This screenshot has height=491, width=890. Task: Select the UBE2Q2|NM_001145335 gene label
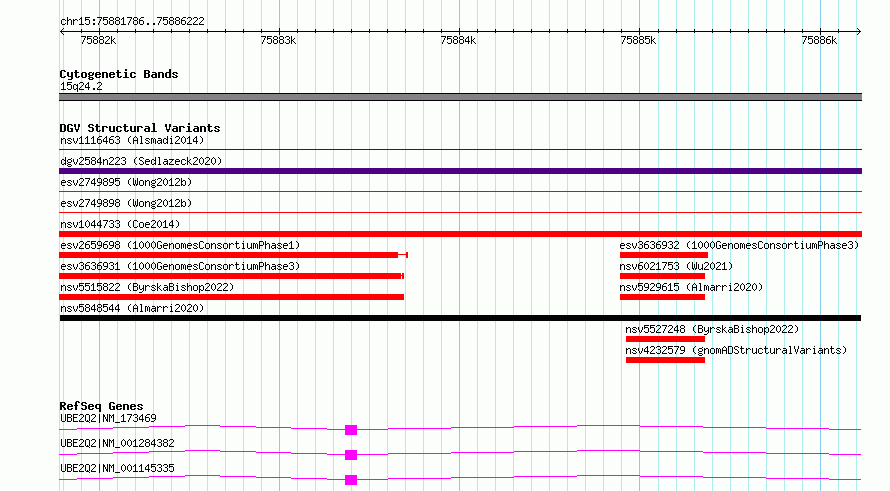(x=117, y=468)
